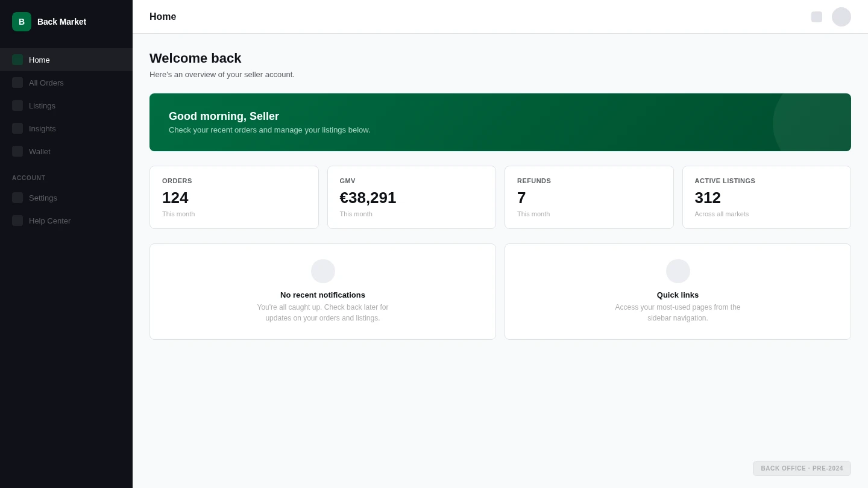The height and width of the screenshot is (488, 868).
Task: Click the 'BACK OFFICE · PRE-2024' badge
Action: (x=802, y=468)
